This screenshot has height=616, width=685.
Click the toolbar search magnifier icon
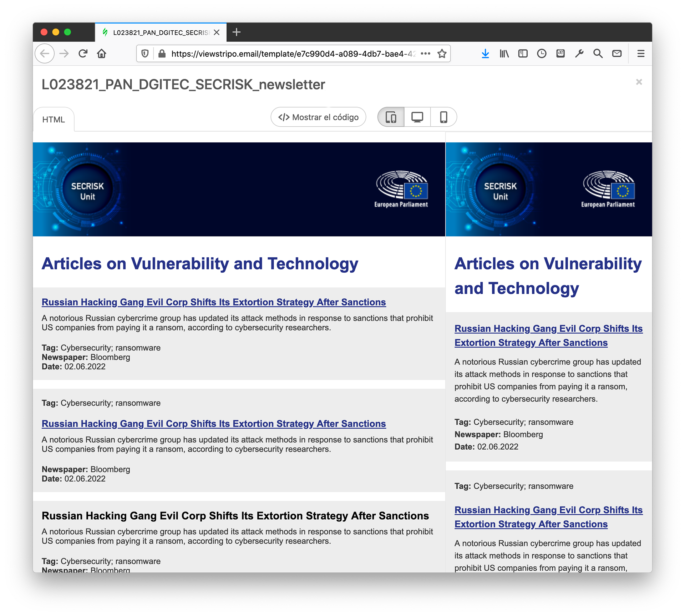[x=598, y=54]
